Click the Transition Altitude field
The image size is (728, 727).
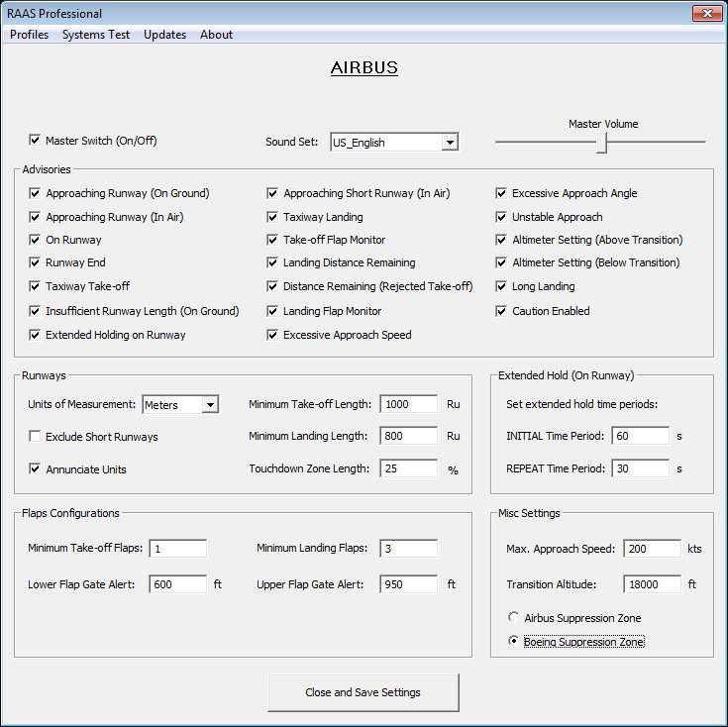tap(653, 584)
